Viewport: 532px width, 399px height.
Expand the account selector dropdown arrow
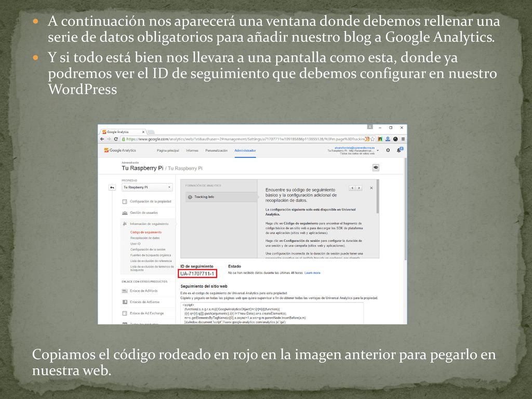point(378,151)
